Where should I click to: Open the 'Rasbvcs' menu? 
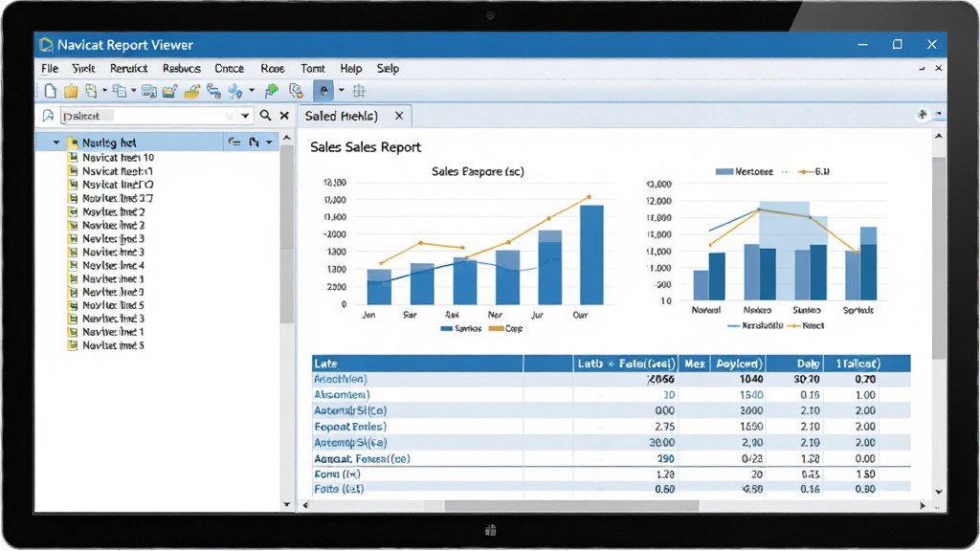(181, 69)
